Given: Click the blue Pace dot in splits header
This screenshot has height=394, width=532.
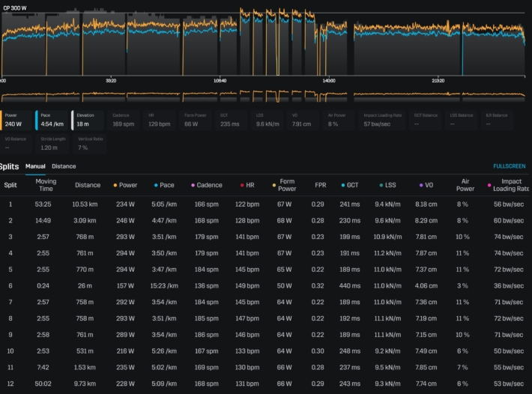Looking at the screenshot, I should [x=155, y=185].
